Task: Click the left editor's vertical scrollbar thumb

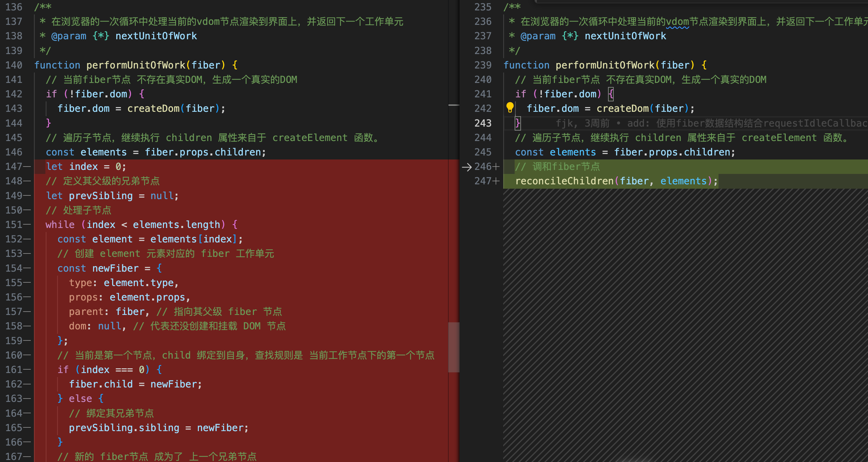Action: (453, 347)
